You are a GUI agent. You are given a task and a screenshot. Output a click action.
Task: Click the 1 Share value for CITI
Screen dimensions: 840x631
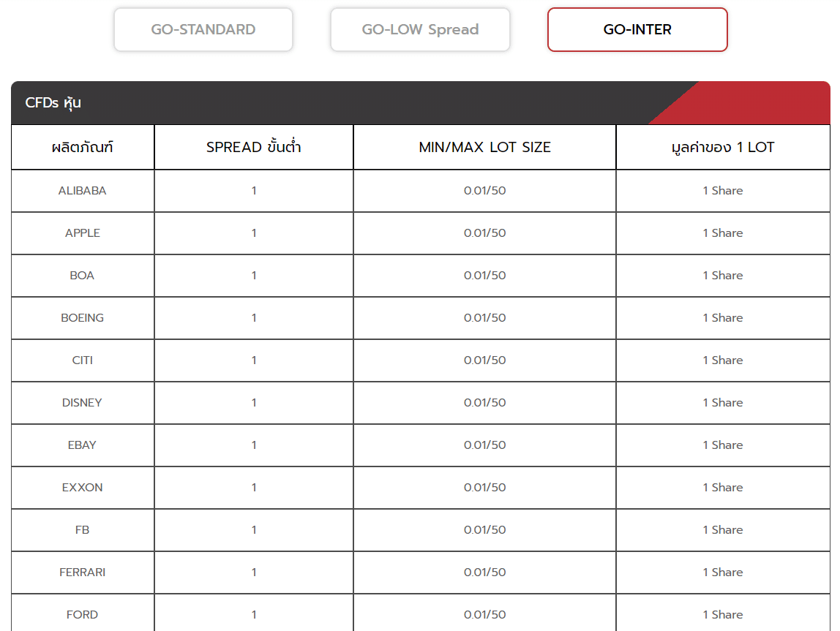coord(723,360)
